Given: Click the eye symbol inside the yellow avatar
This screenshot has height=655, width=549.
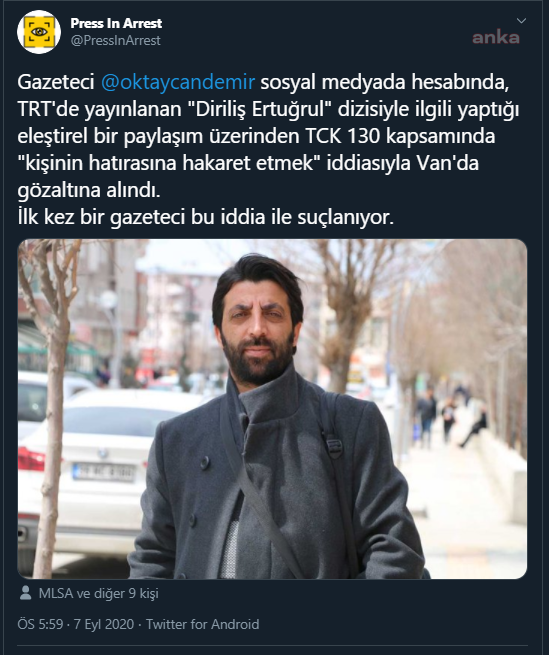Looking at the screenshot, I should pos(39,32).
